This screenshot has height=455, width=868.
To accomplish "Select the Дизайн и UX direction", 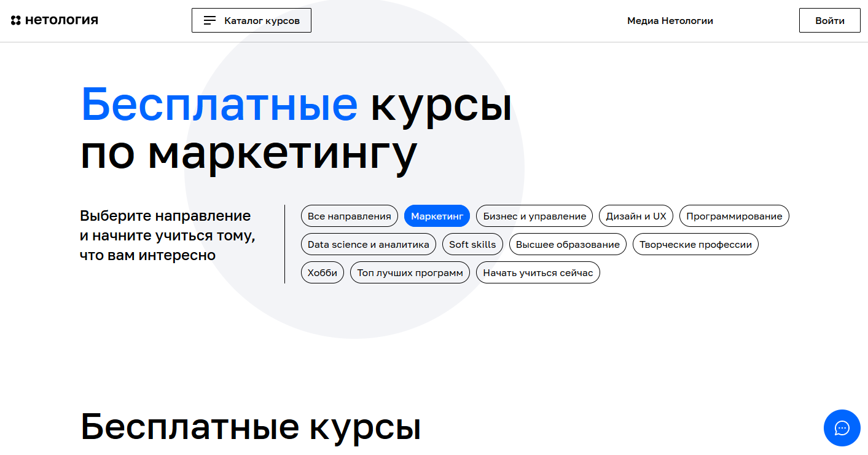I will pos(636,216).
